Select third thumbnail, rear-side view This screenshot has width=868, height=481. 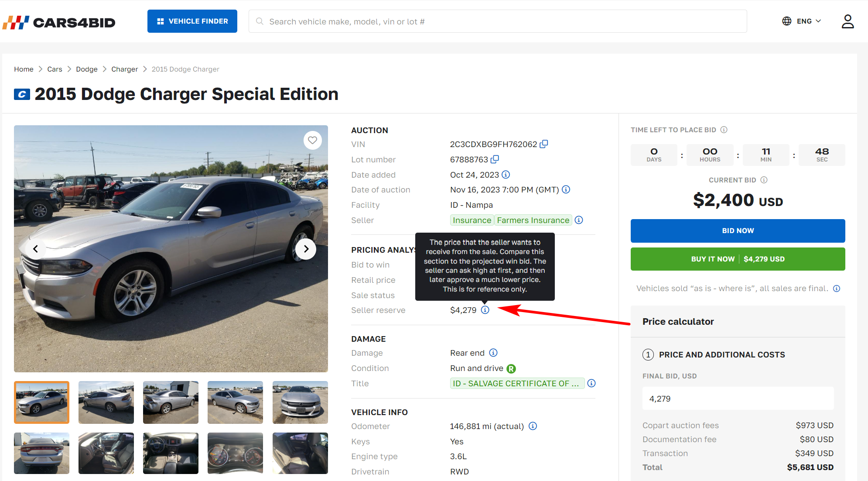pyautogui.click(x=171, y=402)
